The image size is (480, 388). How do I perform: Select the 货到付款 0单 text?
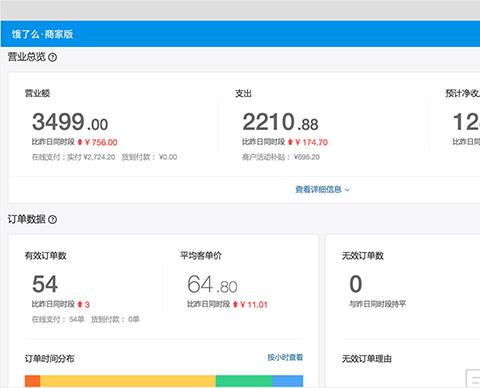115,319
